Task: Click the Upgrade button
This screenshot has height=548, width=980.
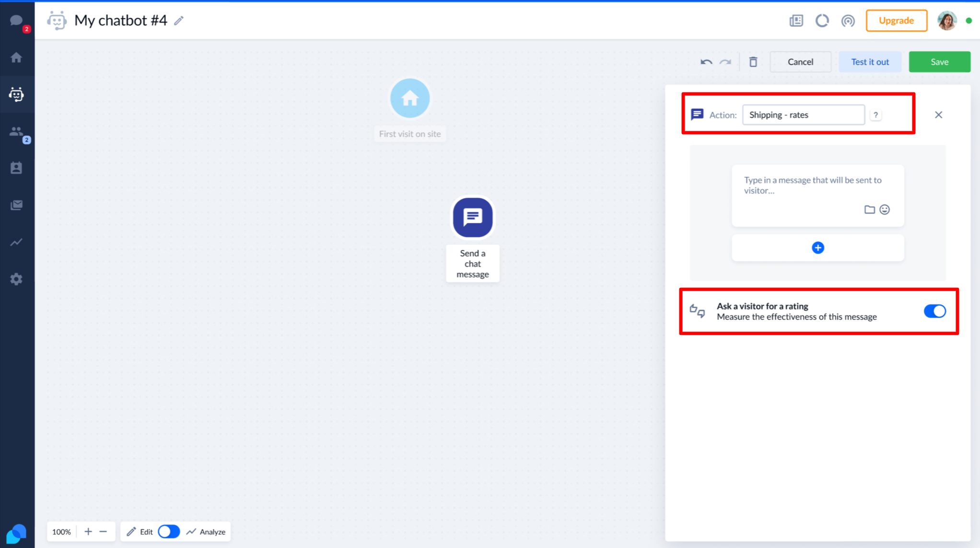Action: click(896, 21)
